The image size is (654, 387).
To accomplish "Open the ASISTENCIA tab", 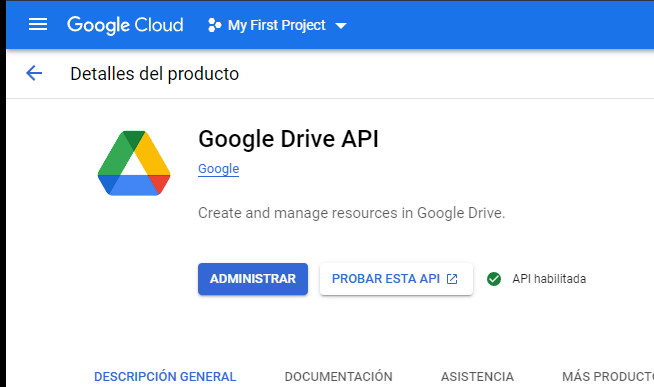I will point(477,377).
